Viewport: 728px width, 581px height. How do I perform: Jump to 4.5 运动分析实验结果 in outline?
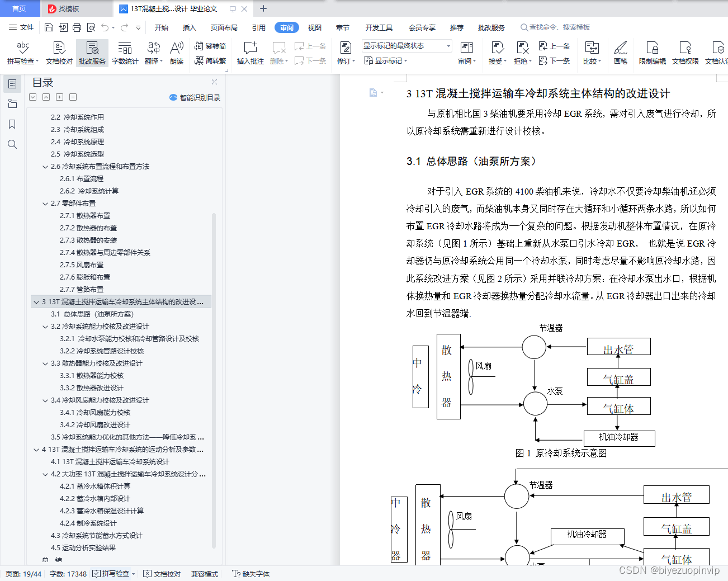[83, 548]
